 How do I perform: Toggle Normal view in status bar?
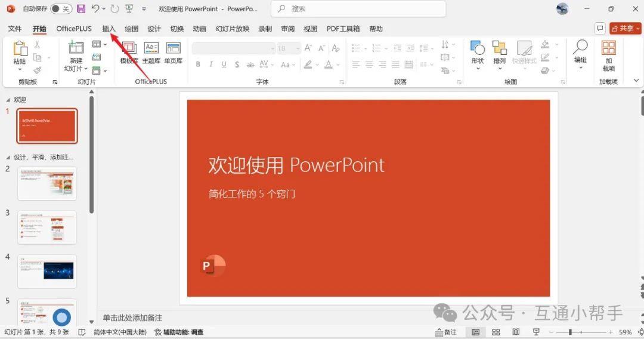coord(476,332)
